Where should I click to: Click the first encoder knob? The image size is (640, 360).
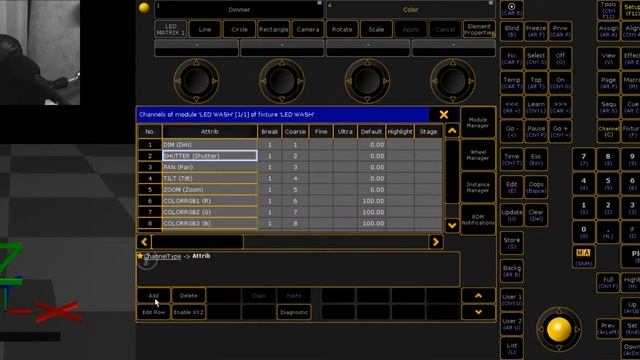(x=196, y=81)
